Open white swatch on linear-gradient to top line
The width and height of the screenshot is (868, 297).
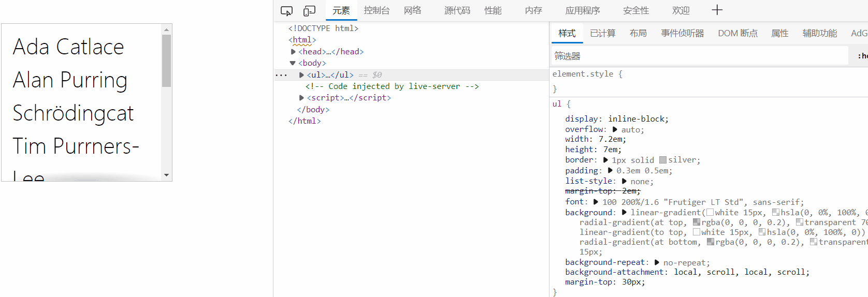coord(697,232)
